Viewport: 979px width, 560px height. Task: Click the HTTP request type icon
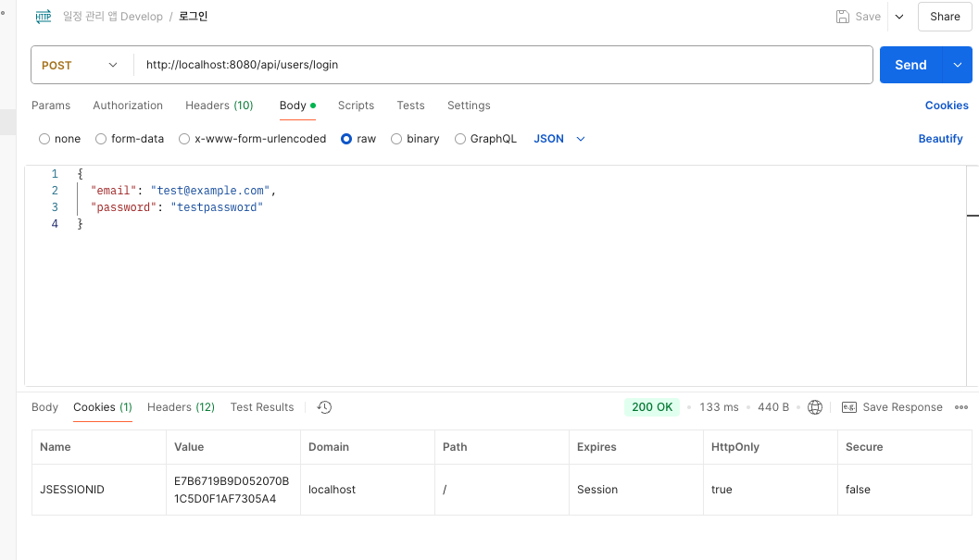pyautogui.click(x=44, y=17)
